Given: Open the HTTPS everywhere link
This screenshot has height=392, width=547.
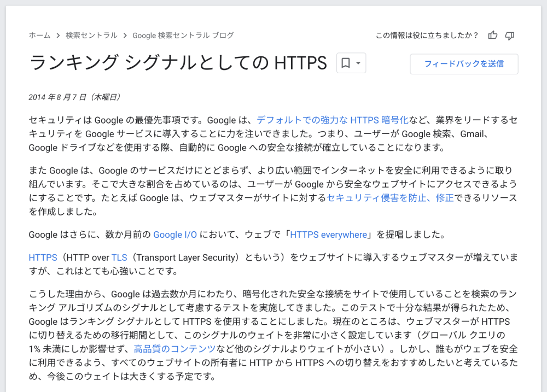Looking at the screenshot, I should tap(328, 235).
